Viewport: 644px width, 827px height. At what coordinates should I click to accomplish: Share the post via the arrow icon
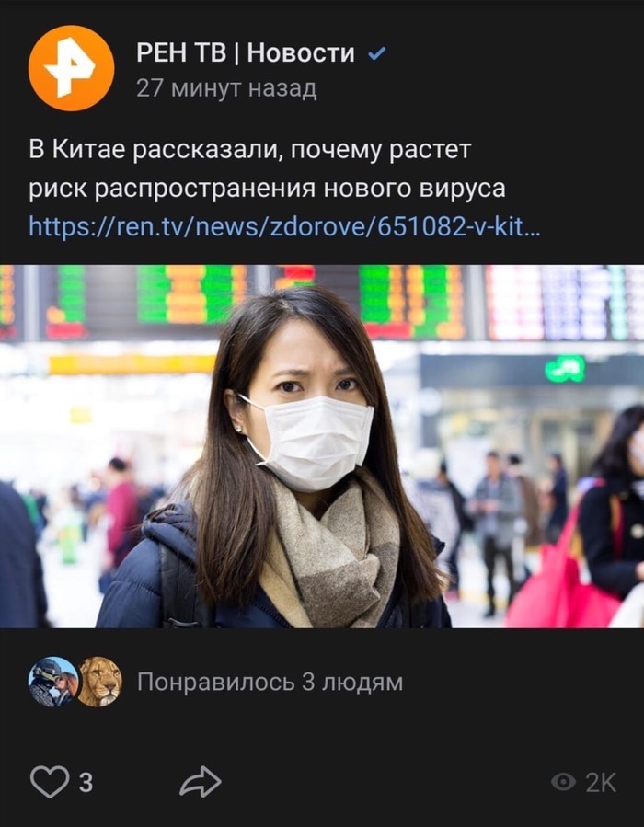201,782
